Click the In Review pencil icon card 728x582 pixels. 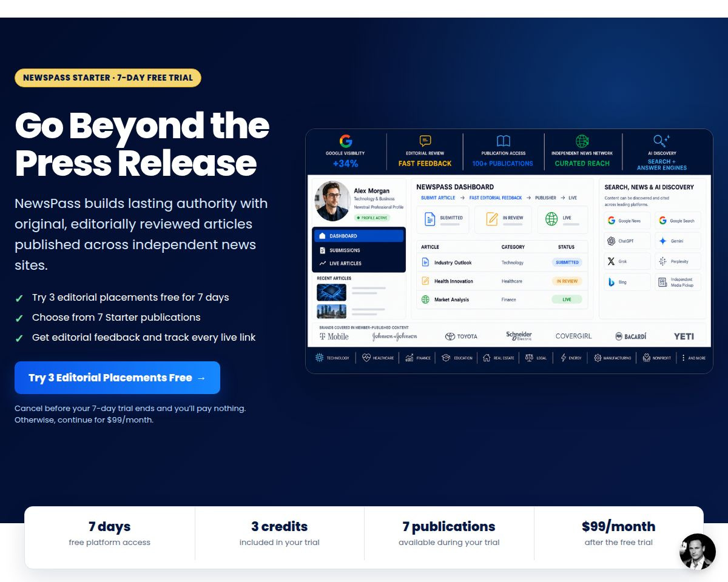[503, 219]
